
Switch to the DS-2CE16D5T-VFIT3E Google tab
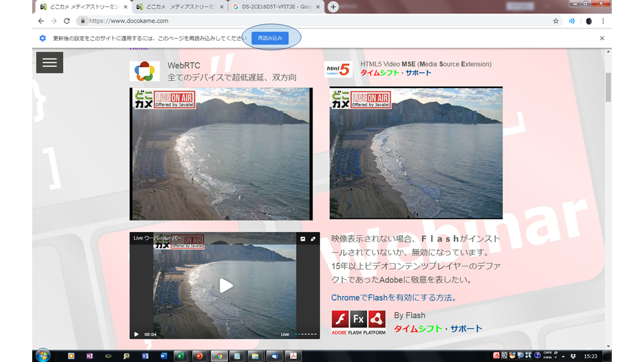coord(277,7)
